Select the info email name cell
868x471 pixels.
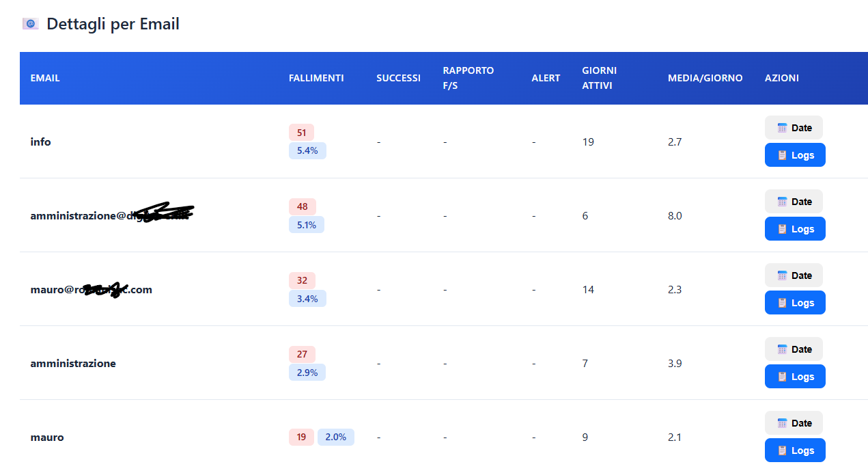coord(41,142)
